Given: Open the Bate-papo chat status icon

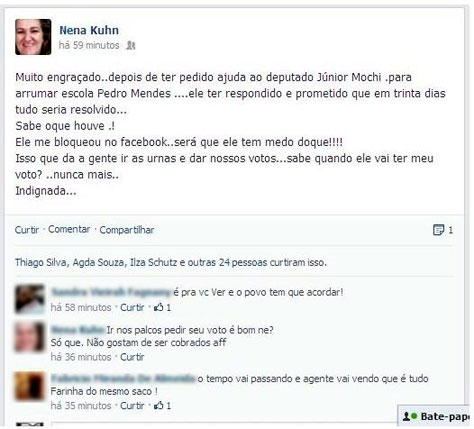Looking at the screenshot, I should click(410, 416).
